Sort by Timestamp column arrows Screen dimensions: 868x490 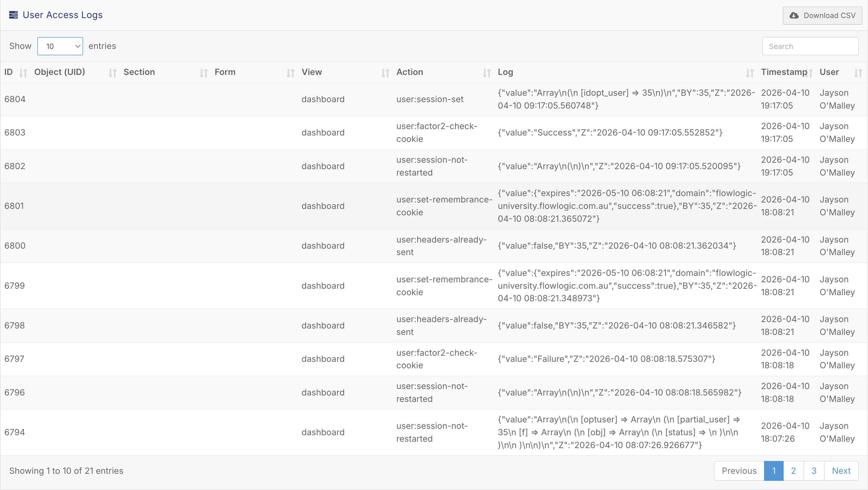809,72
